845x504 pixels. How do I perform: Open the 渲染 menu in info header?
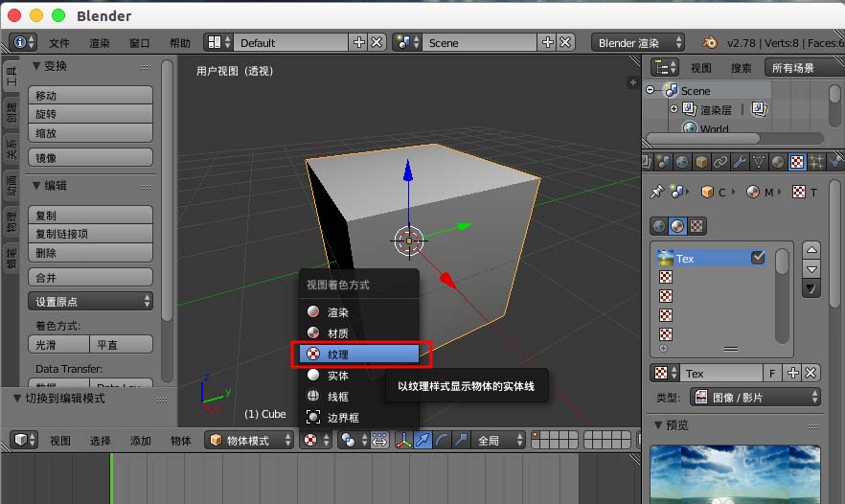click(100, 42)
